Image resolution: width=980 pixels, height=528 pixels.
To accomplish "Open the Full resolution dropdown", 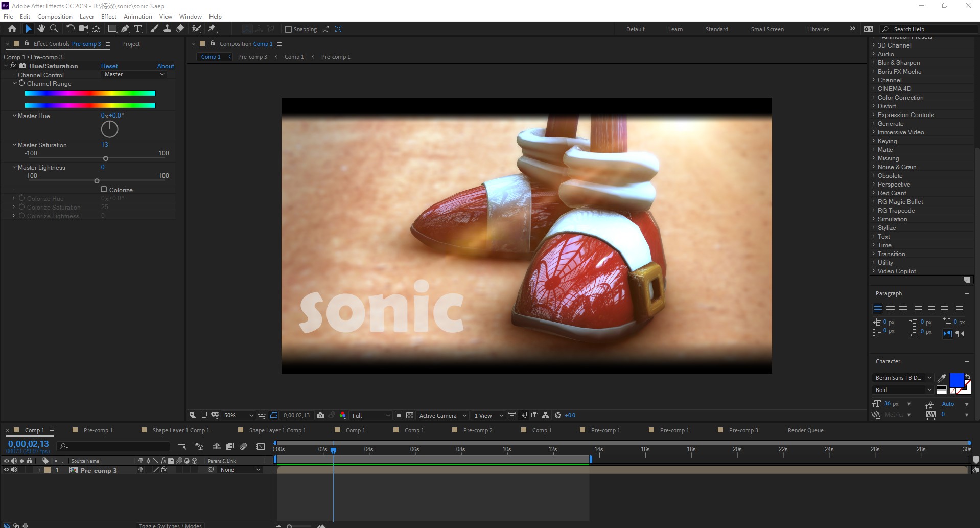I will click(371, 415).
